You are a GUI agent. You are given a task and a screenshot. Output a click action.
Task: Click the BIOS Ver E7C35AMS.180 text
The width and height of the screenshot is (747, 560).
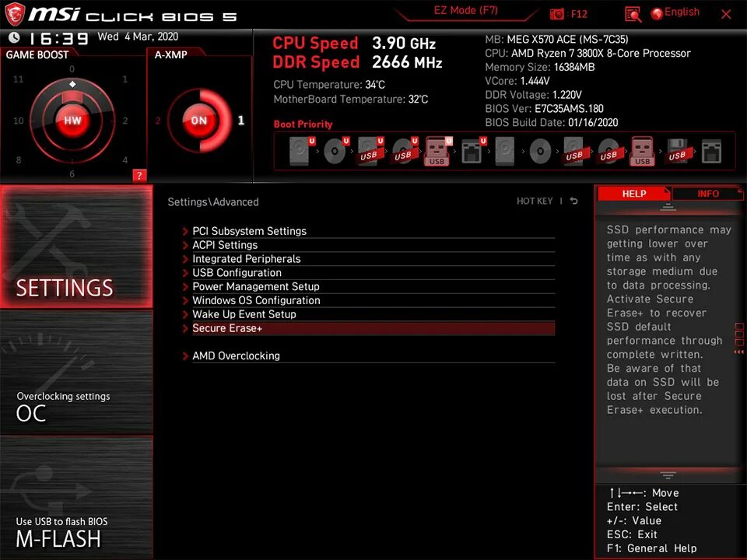544,109
